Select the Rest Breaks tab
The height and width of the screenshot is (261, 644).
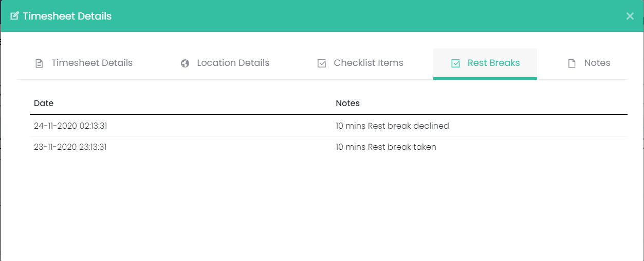(x=493, y=63)
